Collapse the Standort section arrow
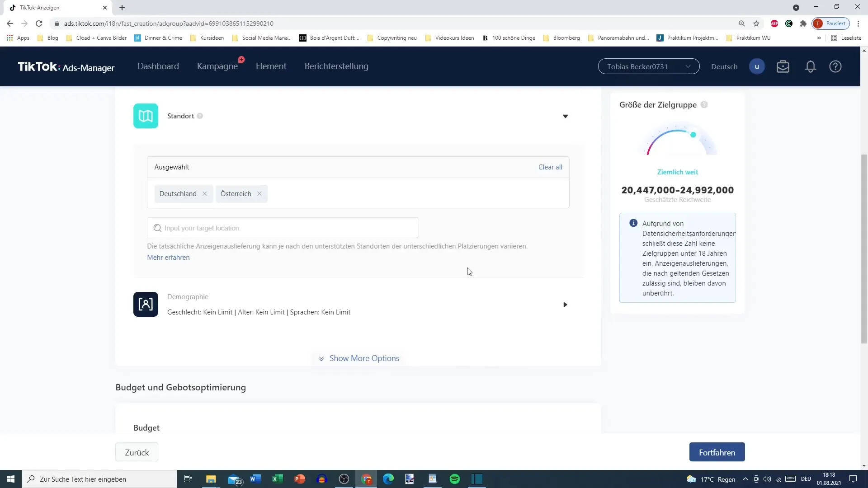Viewport: 868px width, 488px height. tap(565, 117)
